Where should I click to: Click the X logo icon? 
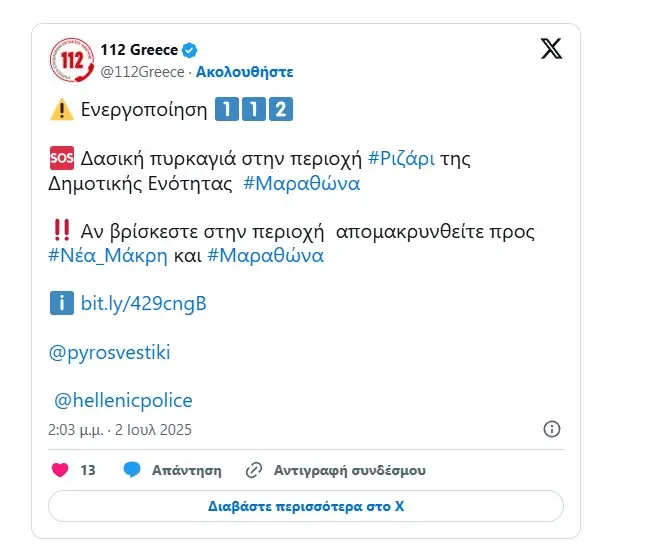click(551, 48)
